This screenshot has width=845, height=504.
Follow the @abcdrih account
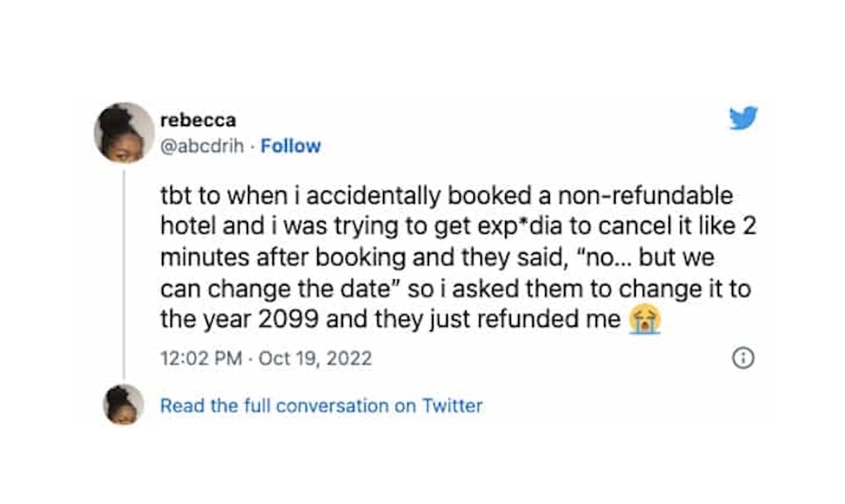[290, 146]
